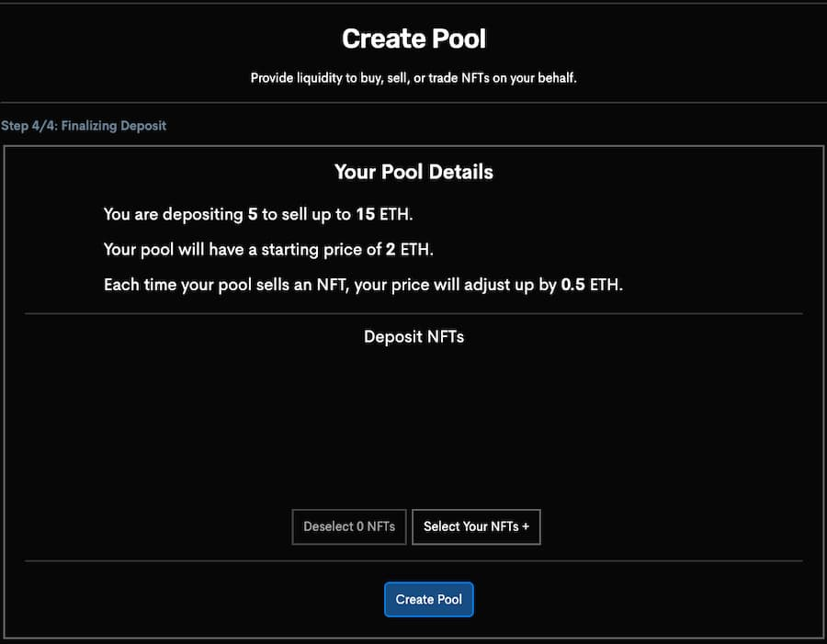
Task: Click the depositing sentence in pool details
Action: pyautogui.click(x=259, y=214)
